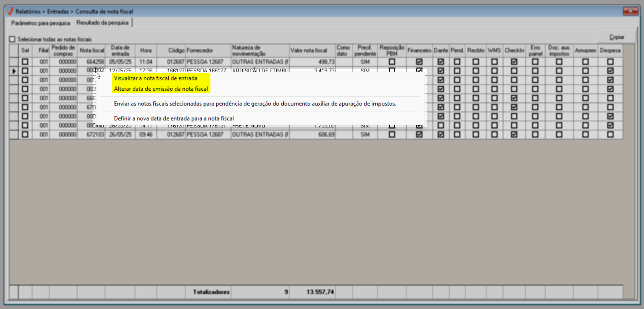Open the Resultado da pesquisa tab
Viewport: 644px width, 309px height.
(102, 23)
